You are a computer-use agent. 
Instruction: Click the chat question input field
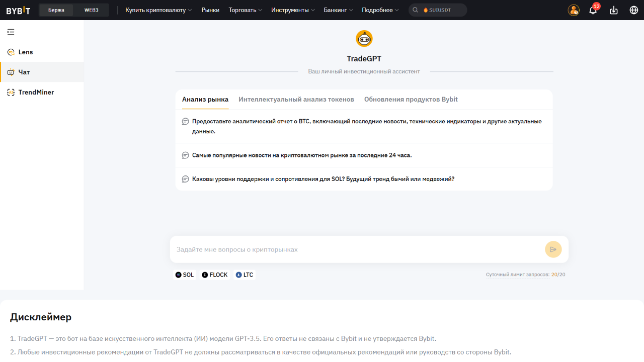(357, 249)
